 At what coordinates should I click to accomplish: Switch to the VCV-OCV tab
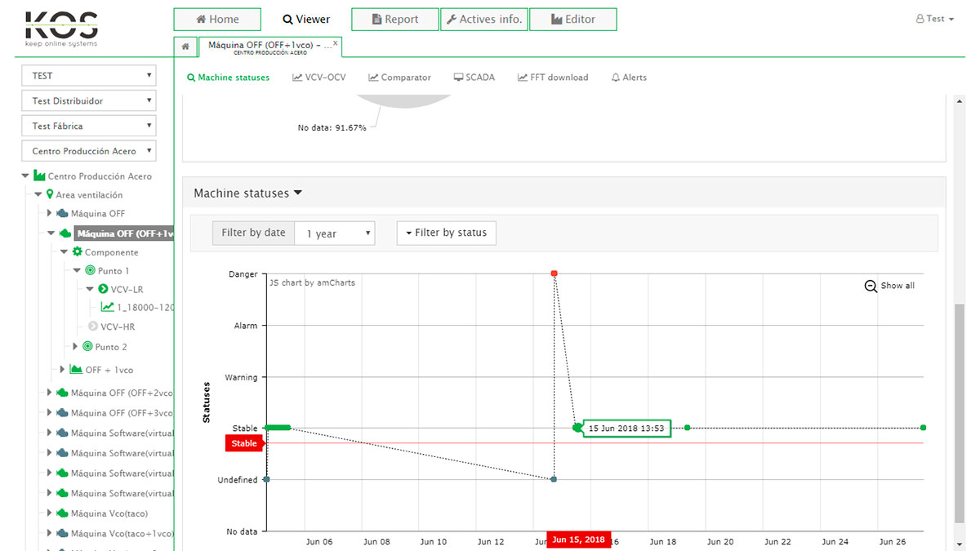318,78
